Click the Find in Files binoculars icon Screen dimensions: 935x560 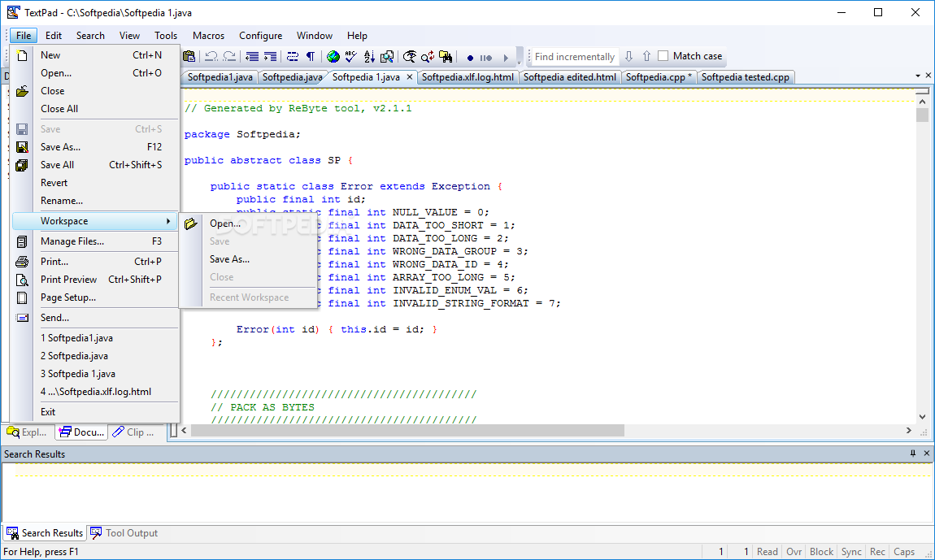pyautogui.click(x=446, y=56)
